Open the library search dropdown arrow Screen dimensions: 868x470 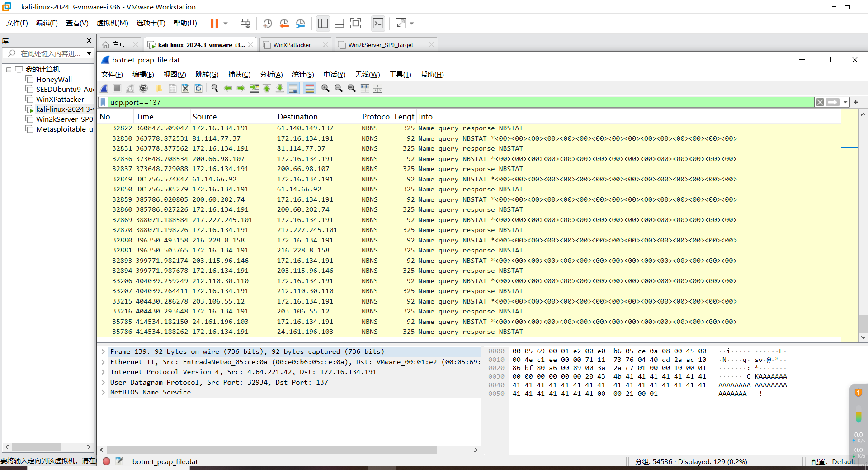(90, 53)
